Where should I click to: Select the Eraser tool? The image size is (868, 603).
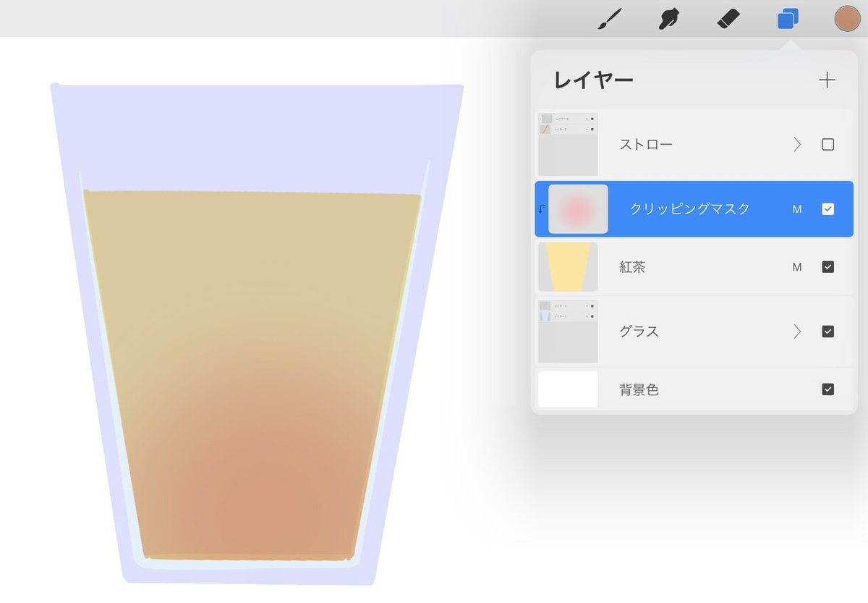[x=728, y=20]
